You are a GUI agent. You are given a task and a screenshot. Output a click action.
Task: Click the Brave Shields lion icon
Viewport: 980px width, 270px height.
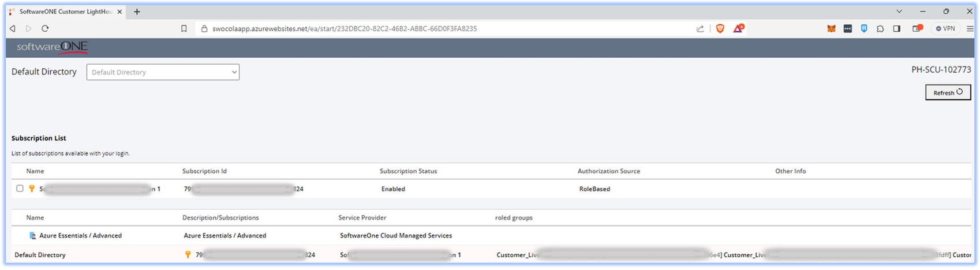pyautogui.click(x=720, y=28)
